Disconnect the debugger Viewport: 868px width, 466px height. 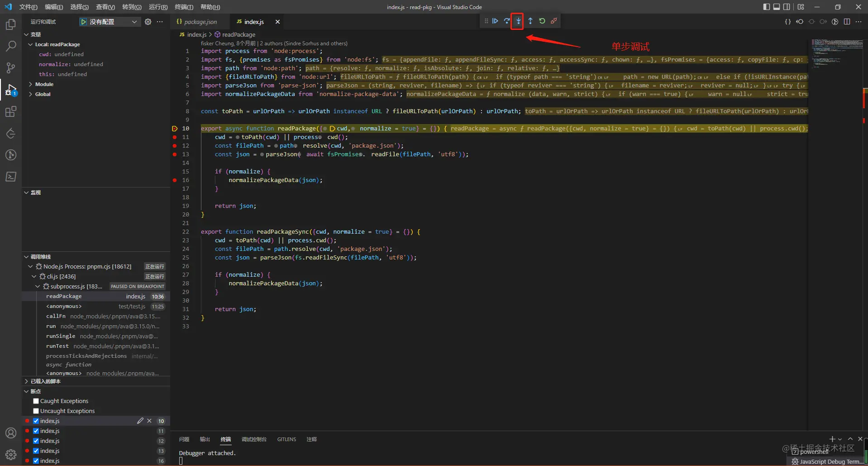pyautogui.click(x=554, y=21)
